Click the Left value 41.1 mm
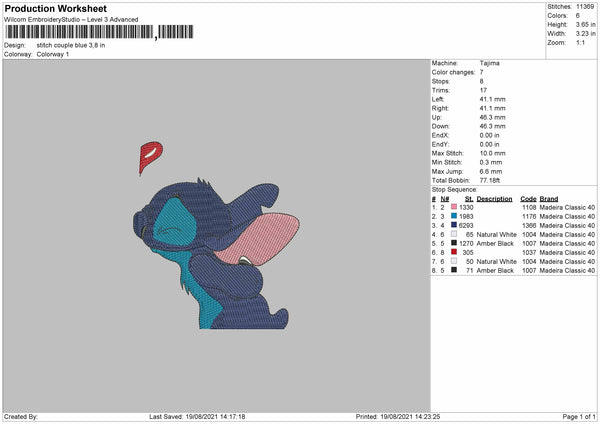Viewport: 600px width, 424px height. tap(492, 99)
